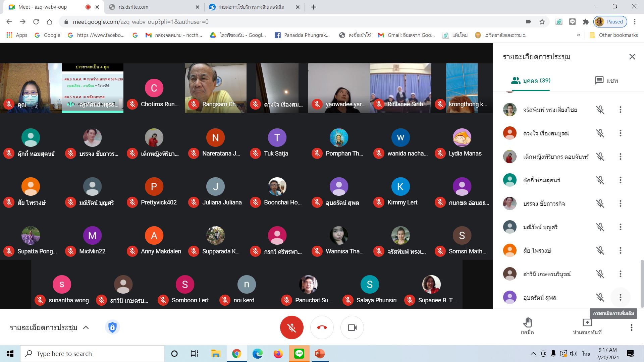Click the noi kerd avatar
This screenshot has height=362, width=644.
point(247,284)
